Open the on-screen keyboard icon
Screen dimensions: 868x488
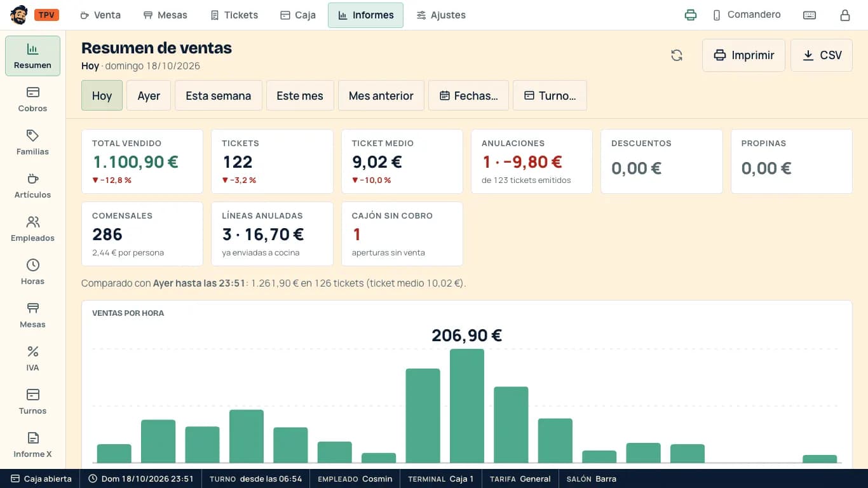810,15
